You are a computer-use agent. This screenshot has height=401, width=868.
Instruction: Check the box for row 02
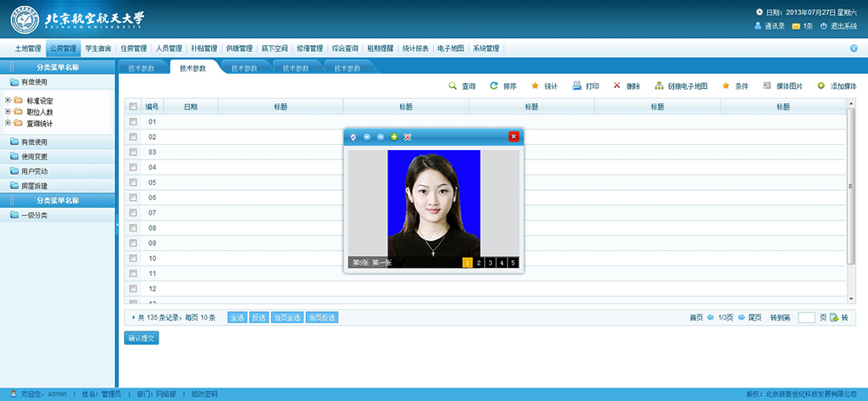pos(133,136)
